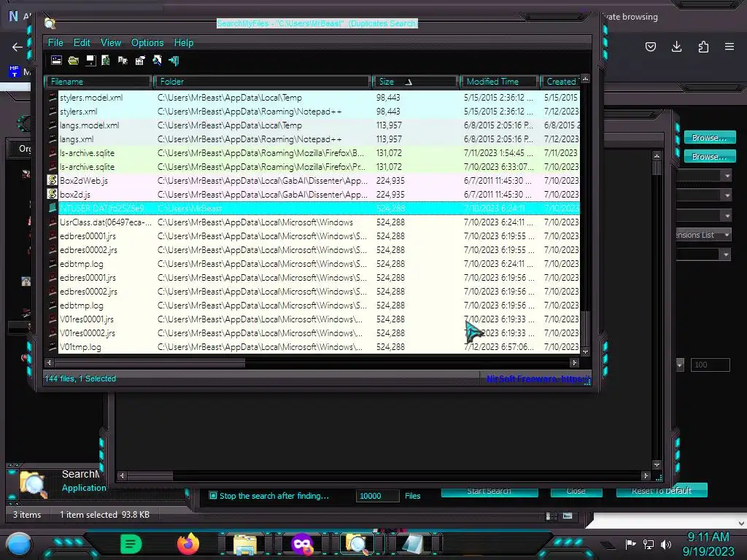Image resolution: width=747 pixels, height=560 pixels.
Task: Click results vertical scrollbar thumb
Action: pos(586,329)
